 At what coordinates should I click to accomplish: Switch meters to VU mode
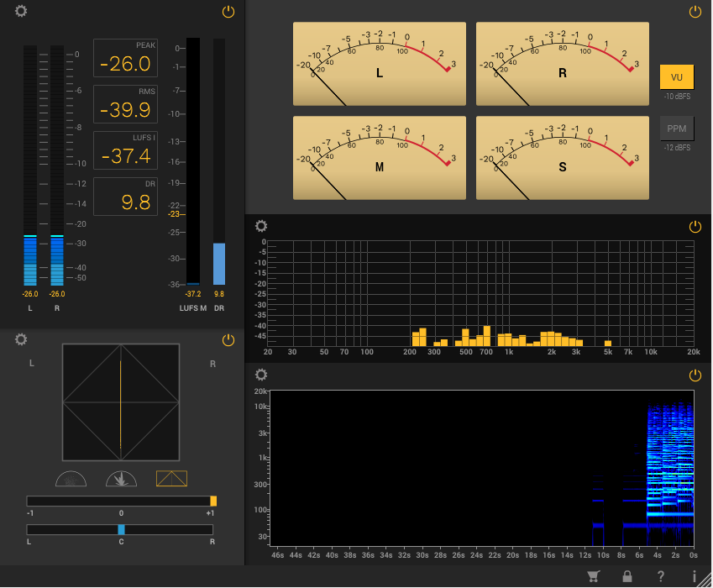pos(677,77)
